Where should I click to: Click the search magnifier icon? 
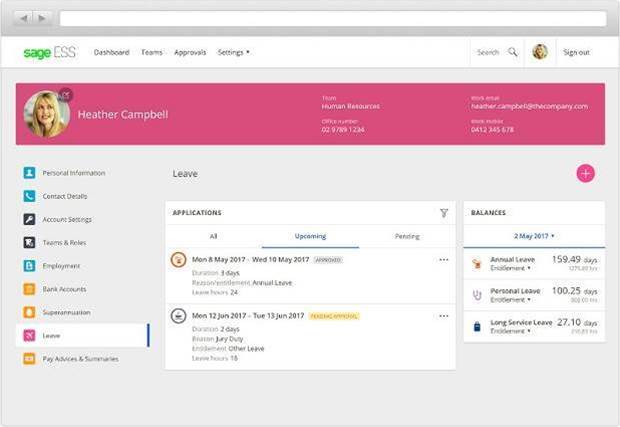pos(513,52)
